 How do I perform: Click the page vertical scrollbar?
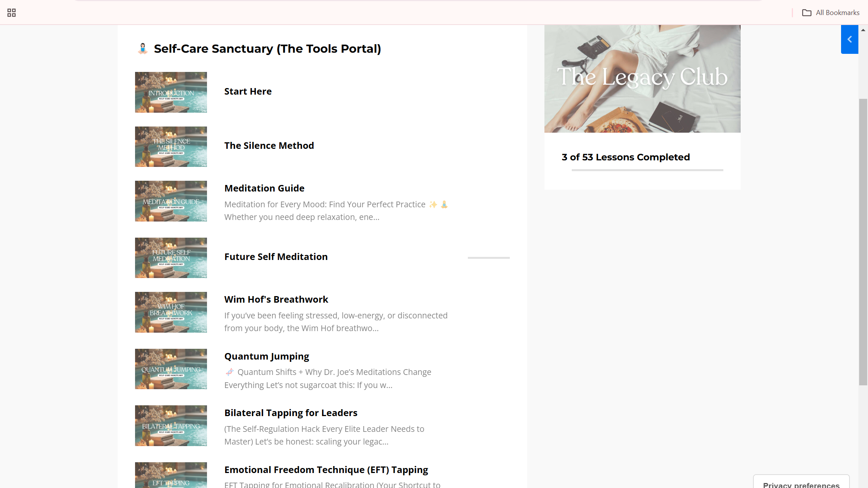click(x=863, y=242)
